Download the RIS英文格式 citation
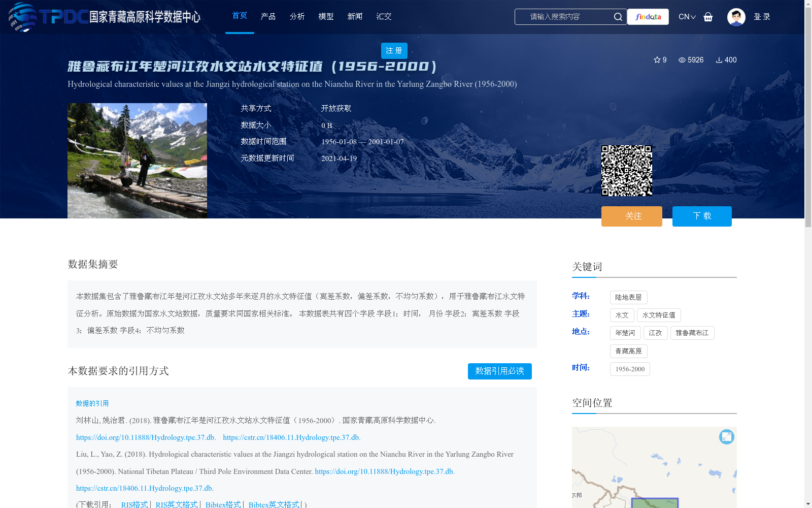Screen dimensions: 812x508 click(177, 504)
